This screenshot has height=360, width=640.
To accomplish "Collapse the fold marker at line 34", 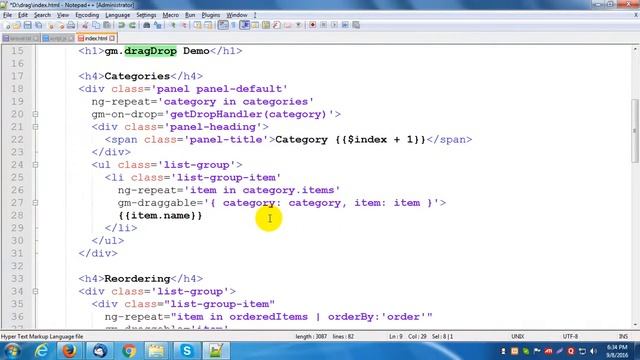I will point(36,291).
